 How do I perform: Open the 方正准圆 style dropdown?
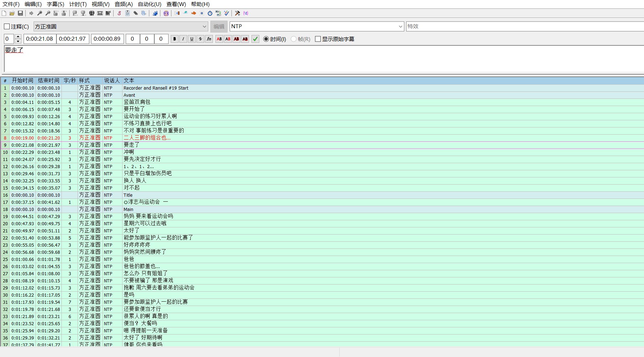121,26
